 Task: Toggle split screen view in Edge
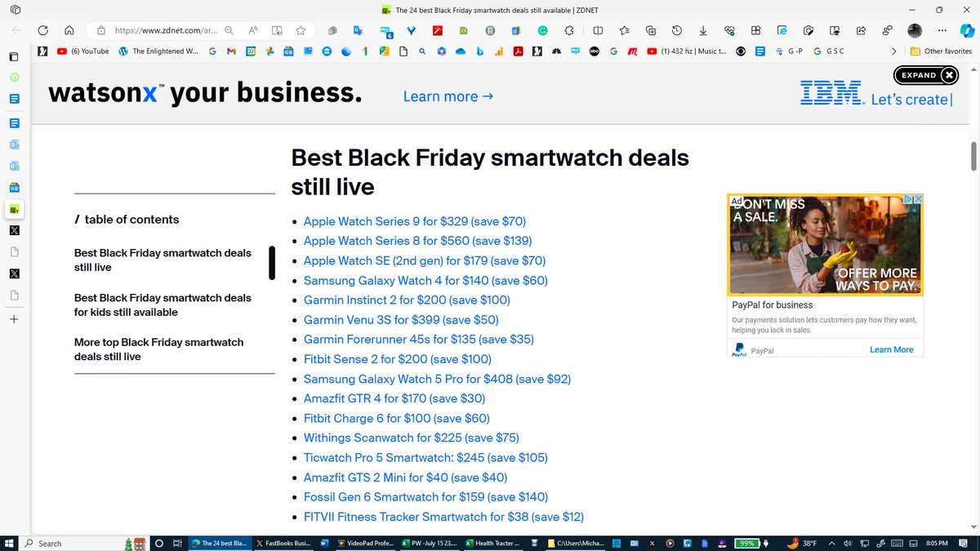(x=598, y=30)
